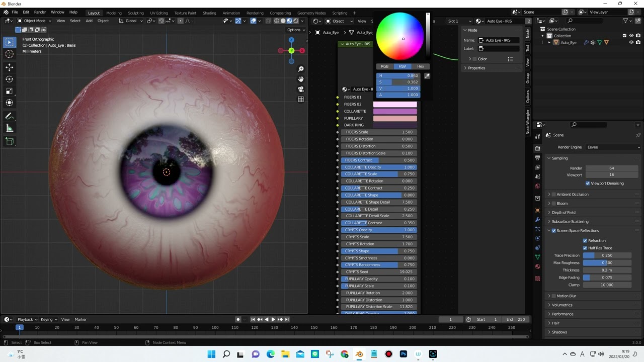The height and width of the screenshot is (362, 644).
Task: Expand the Depth of Field panel
Action: [563, 213]
